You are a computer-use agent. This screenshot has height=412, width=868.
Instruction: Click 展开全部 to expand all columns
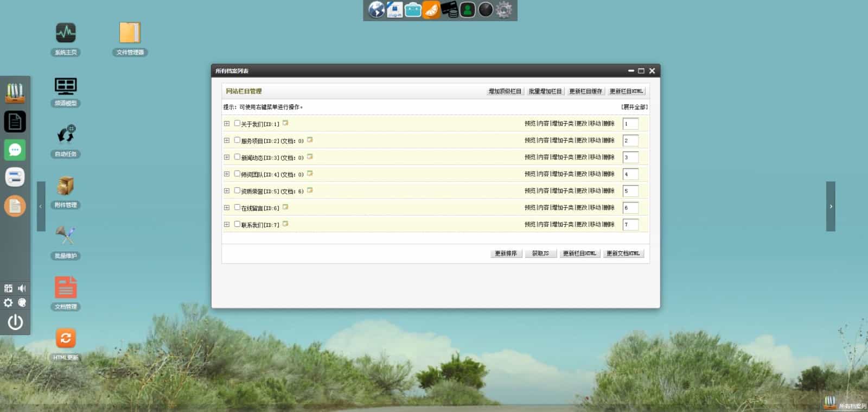[x=634, y=107]
